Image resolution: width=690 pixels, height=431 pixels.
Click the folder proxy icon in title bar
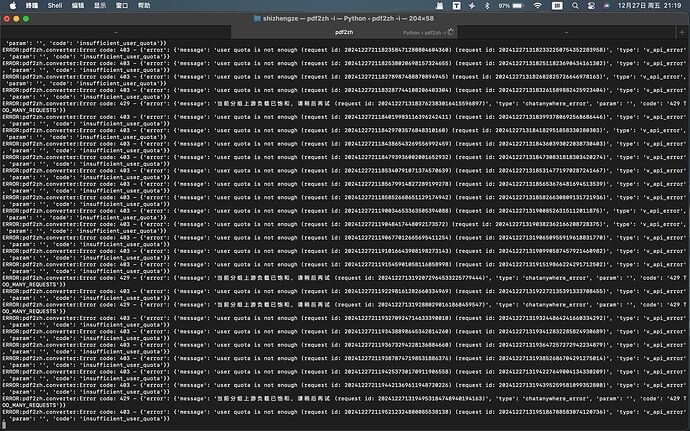257,18
